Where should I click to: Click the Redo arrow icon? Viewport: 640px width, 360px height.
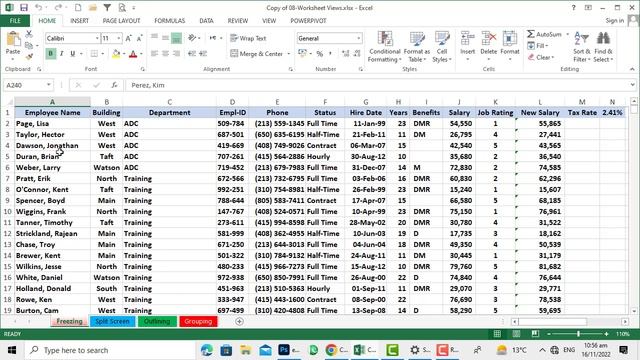click(58, 7)
